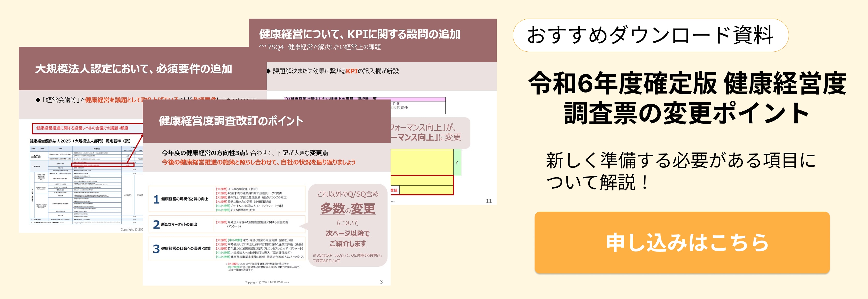
Task: Open the 健康経営度調査改訂のポイント slide thumbnail
Action: pyautogui.click(x=231, y=121)
